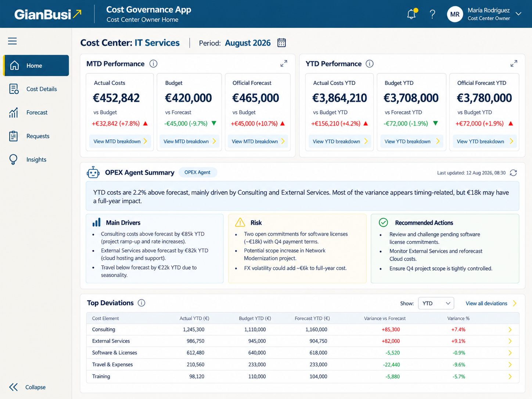Click the OPEX Agent robot icon

pos(93,172)
